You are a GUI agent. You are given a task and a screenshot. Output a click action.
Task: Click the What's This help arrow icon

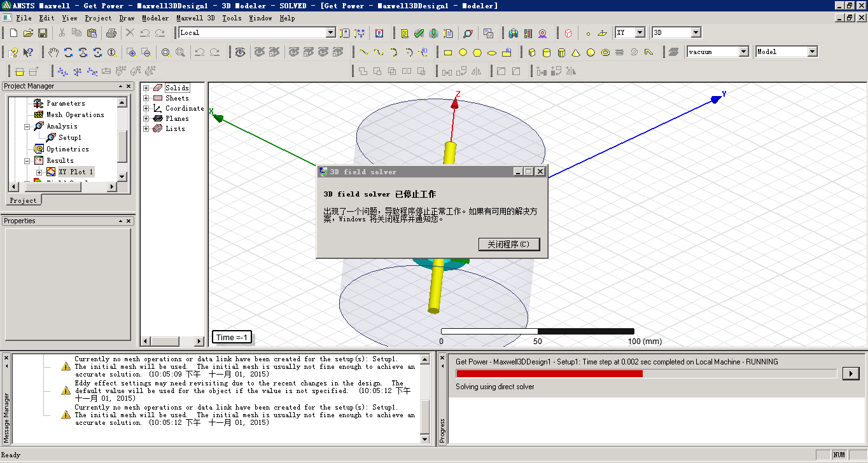28,52
